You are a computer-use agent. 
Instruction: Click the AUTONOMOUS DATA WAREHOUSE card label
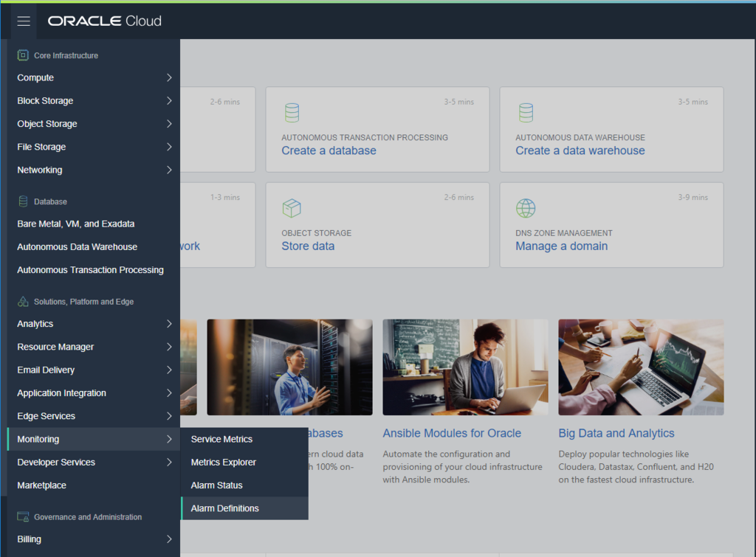click(x=580, y=138)
